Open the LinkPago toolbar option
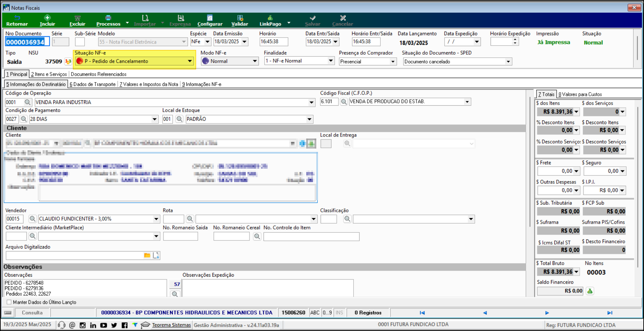 click(270, 21)
